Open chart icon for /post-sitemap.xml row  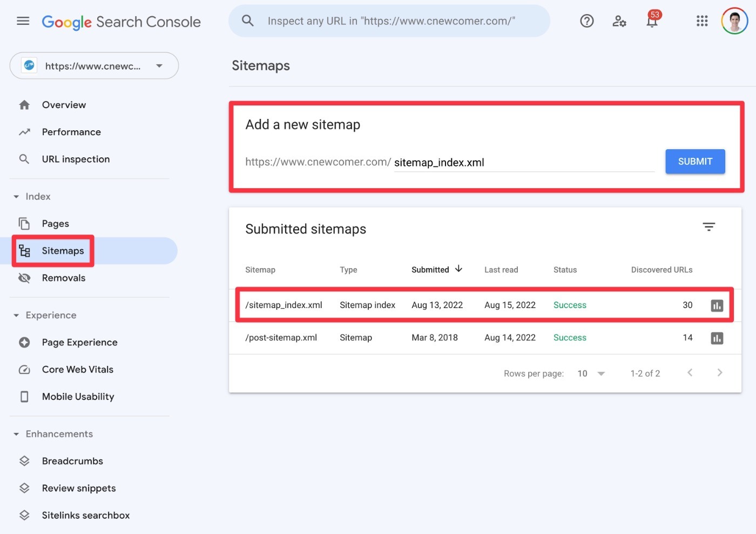click(x=717, y=338)
